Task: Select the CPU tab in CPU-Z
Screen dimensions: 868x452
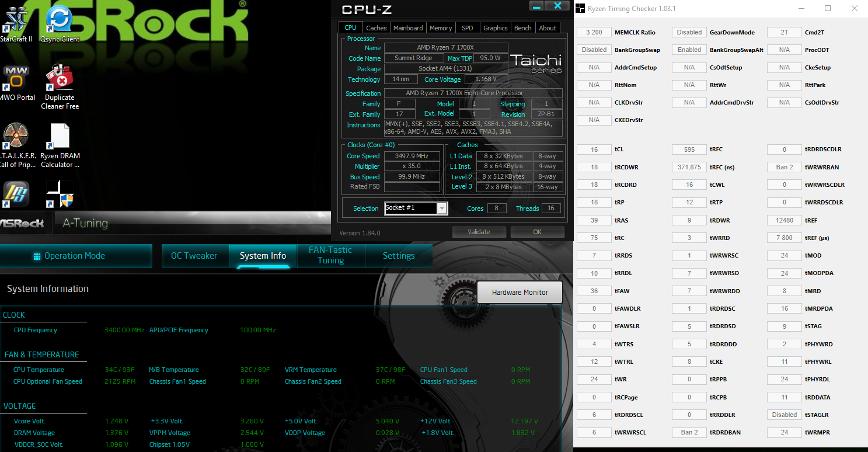Action: [350, 27]
